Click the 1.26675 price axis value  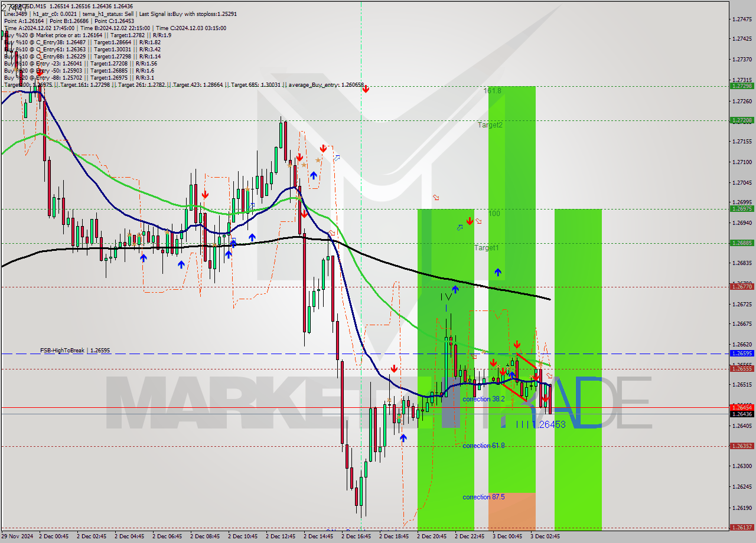pyautogui.click(x=741, y=324)
